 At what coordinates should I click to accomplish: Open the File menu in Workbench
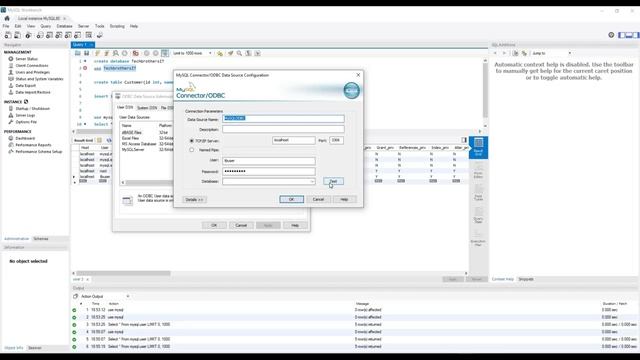coord(6,26)
